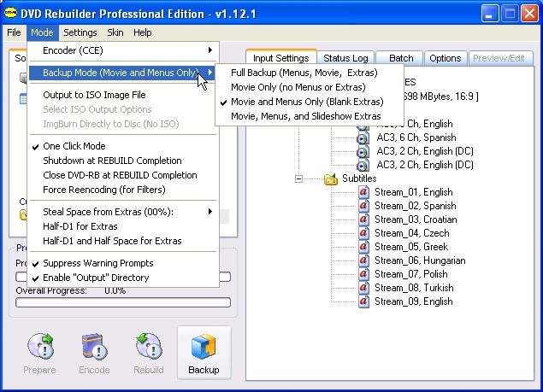Toggle Suppress Warning Prompts option
This screenshot has width=543, height=392.
[123, 263]
